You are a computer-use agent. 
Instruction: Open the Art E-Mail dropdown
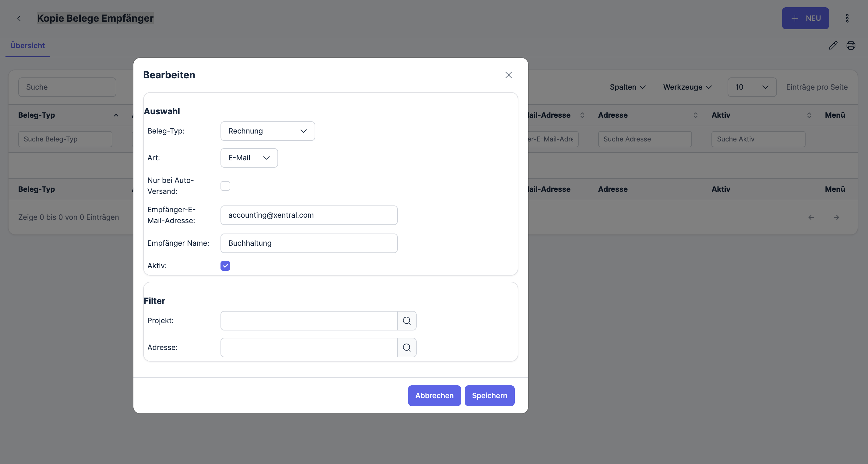point(249,158)
